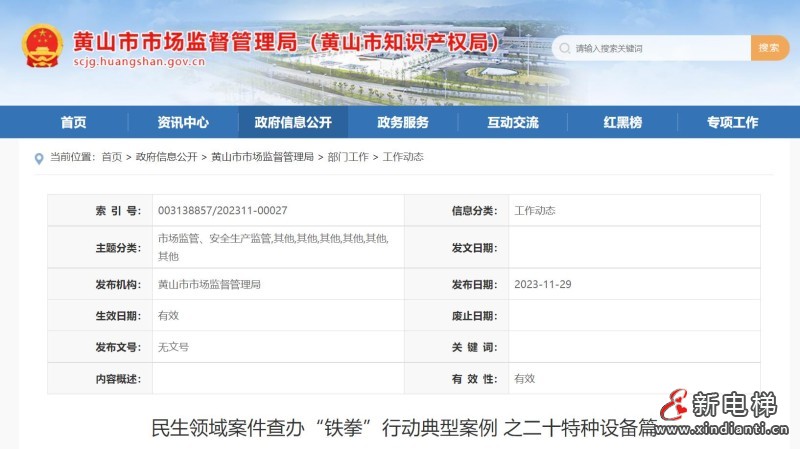Click 首页 link in the breadcrumb
Screen dimensions: 800x449
111,157
